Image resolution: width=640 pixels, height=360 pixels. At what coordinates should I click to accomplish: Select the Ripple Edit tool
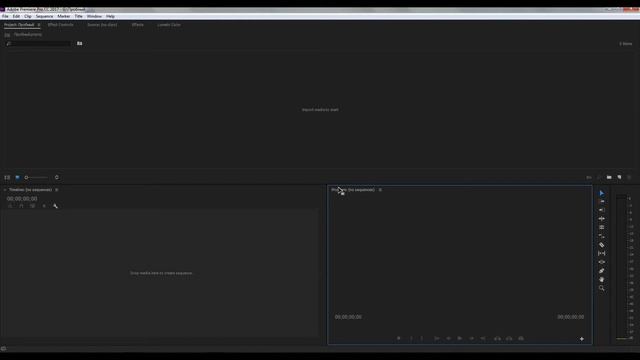[602, 219]
